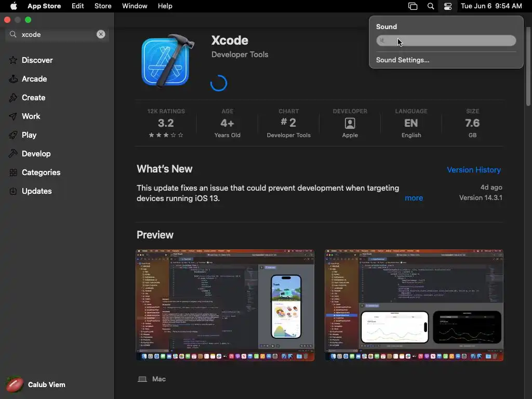Viewport: 532px width, 399px height.
Task: Open the Window menu
Action: click(135, 6)
